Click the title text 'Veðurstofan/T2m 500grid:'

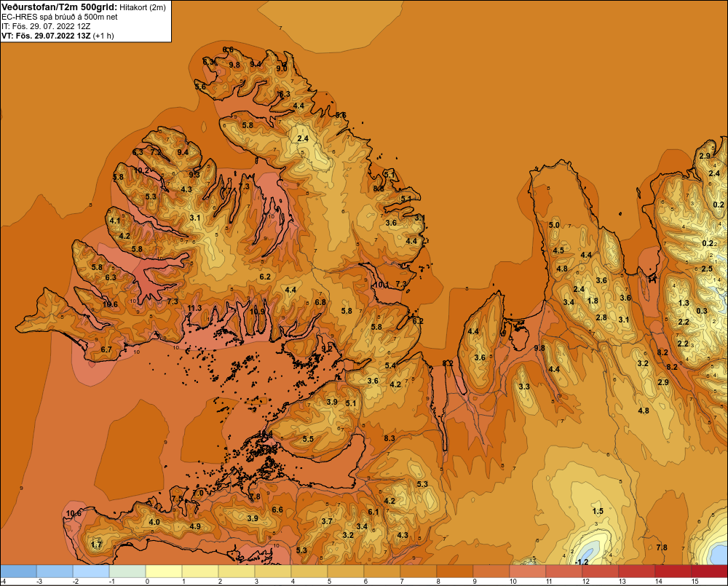(60, 7)
